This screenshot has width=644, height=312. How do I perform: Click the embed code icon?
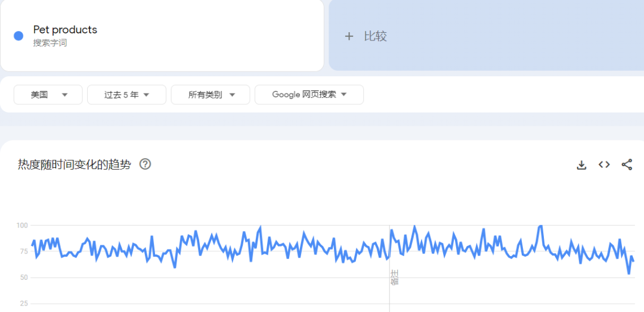(604, 165)
